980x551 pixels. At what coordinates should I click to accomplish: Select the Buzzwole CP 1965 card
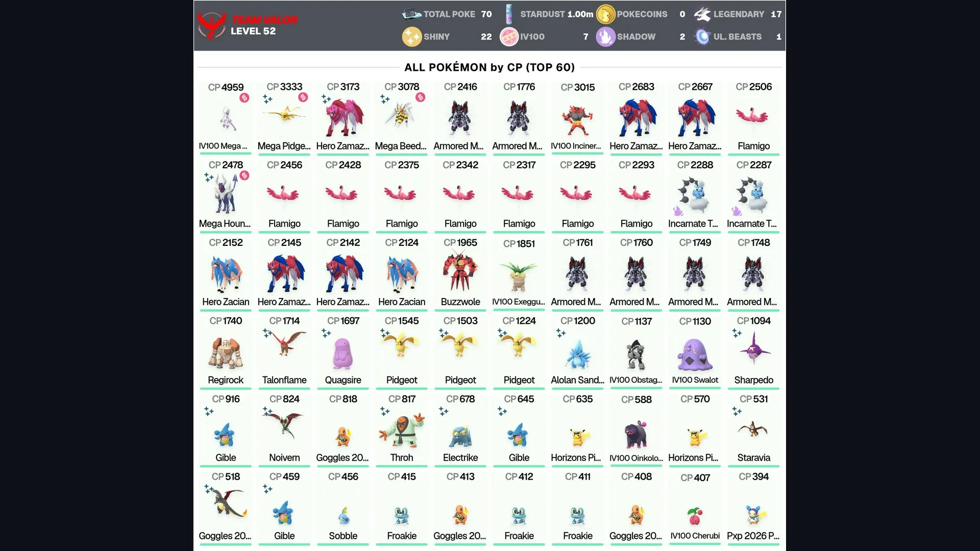click(460, 273)
